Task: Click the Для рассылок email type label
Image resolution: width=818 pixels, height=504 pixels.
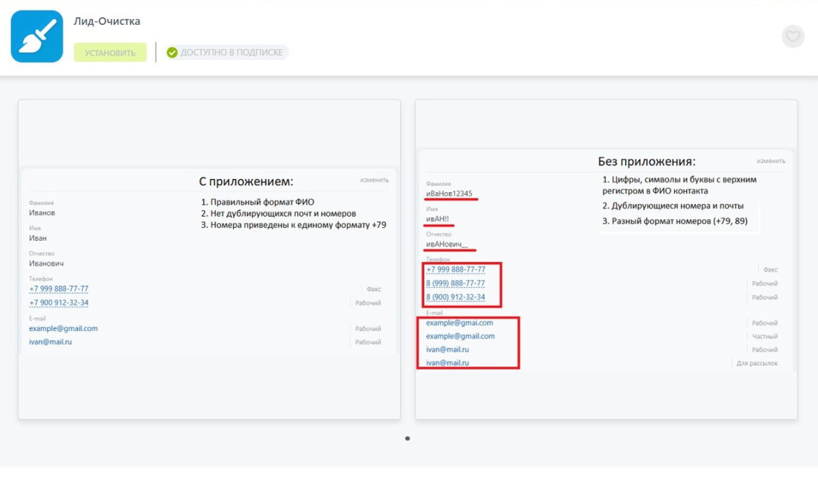Action: coord(757,363)
